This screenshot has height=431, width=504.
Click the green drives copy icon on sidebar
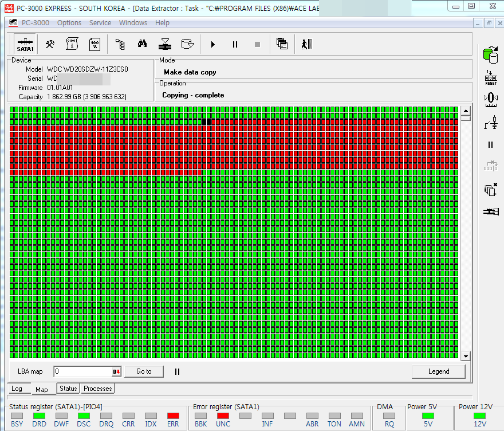tap(490, 55)
